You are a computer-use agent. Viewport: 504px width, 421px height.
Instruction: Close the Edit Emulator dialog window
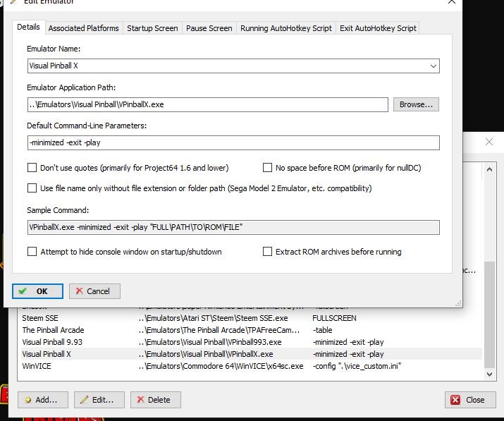(452, 1)
